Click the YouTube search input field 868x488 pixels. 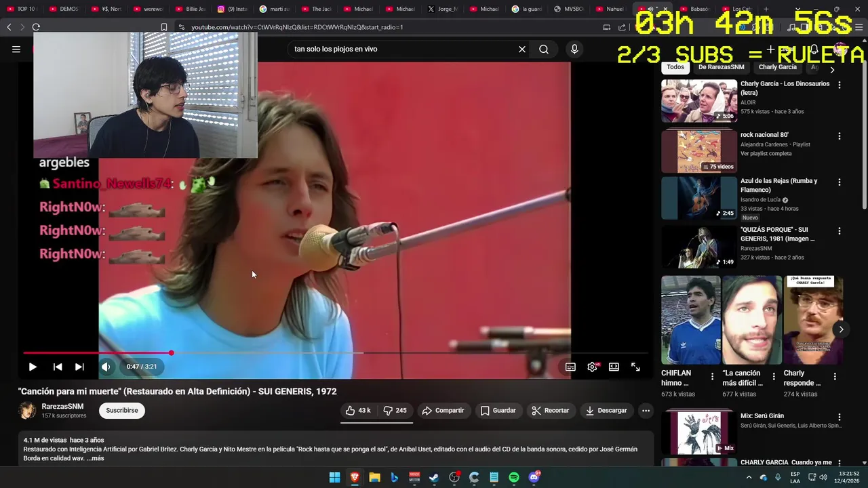pos(403,49)
